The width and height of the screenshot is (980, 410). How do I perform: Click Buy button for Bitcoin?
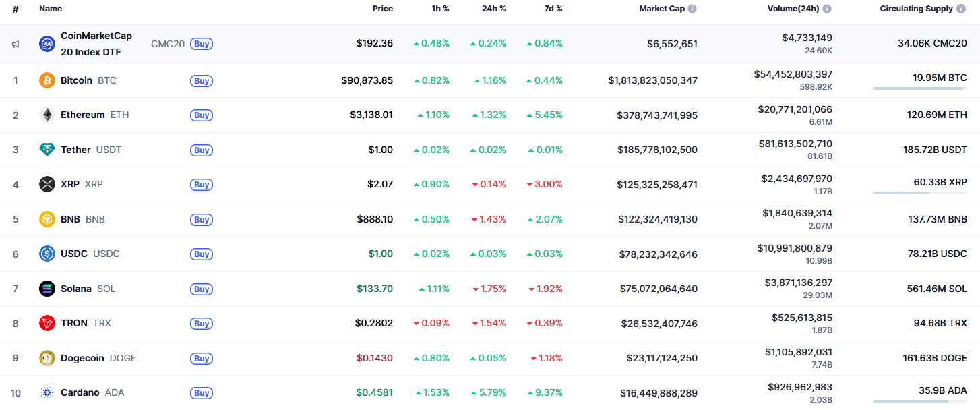202,80
